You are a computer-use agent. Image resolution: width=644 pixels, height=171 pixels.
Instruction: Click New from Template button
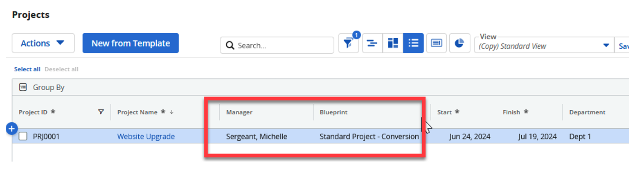coord(131,43)
